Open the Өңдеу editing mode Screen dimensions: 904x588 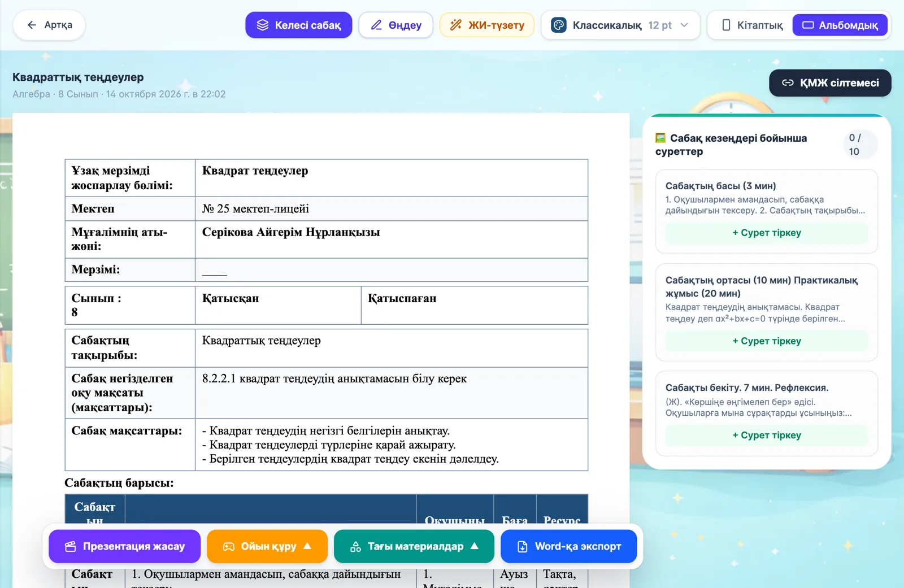[395, 25]
